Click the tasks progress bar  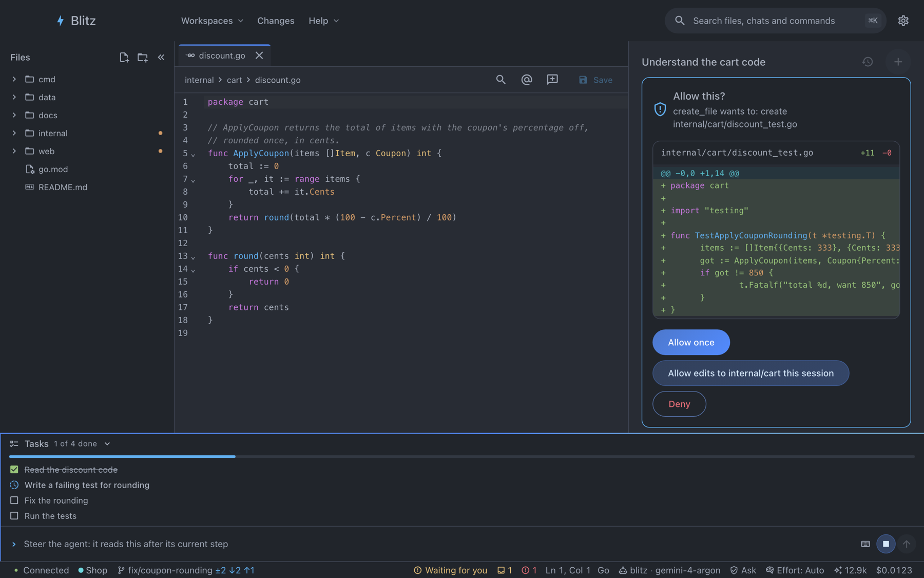click(x=461, y=456)
